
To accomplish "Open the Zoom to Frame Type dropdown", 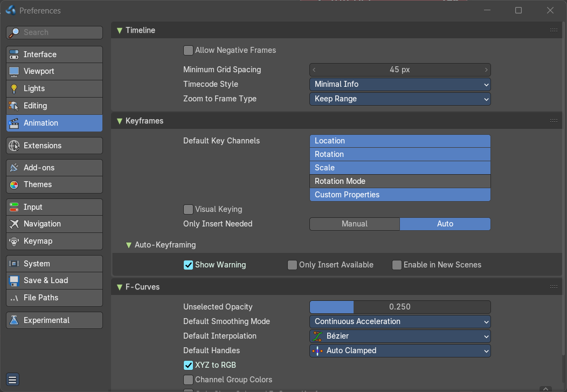I will (x=400, y=99).
